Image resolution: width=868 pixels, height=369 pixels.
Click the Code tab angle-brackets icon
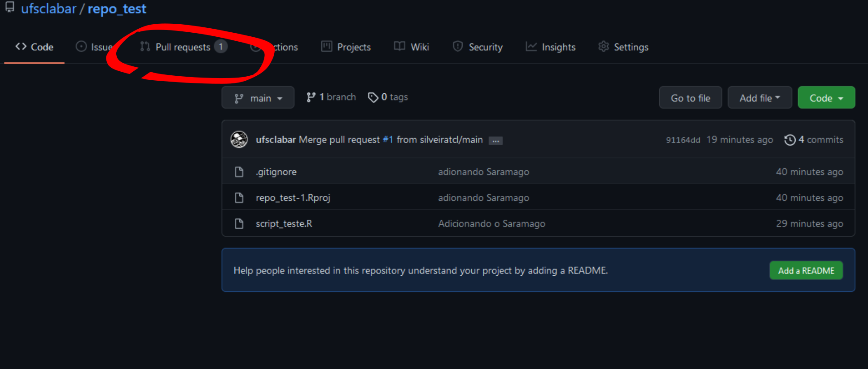coord(21,46)
